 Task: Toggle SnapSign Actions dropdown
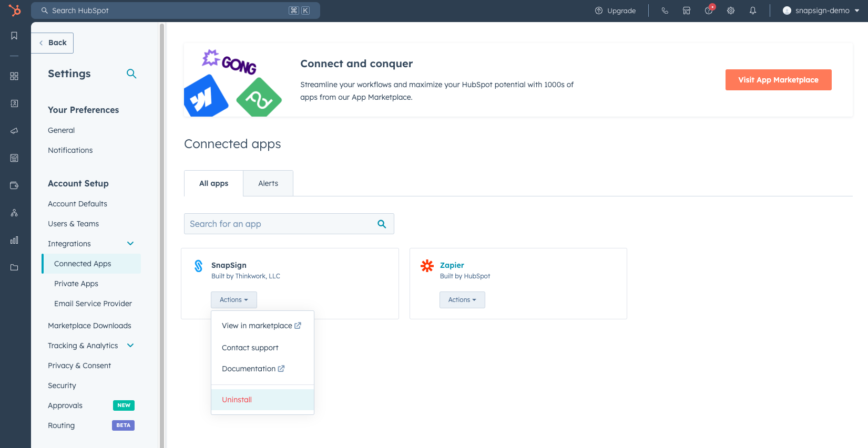(234, 300)
